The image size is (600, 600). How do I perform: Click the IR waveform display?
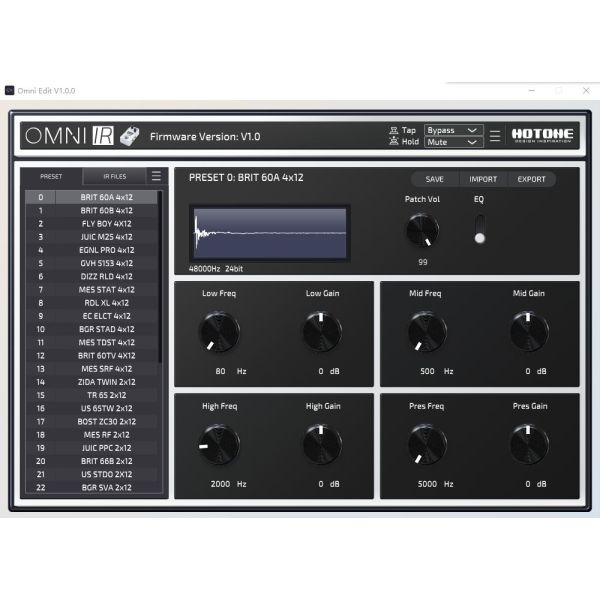pos(270,233)
